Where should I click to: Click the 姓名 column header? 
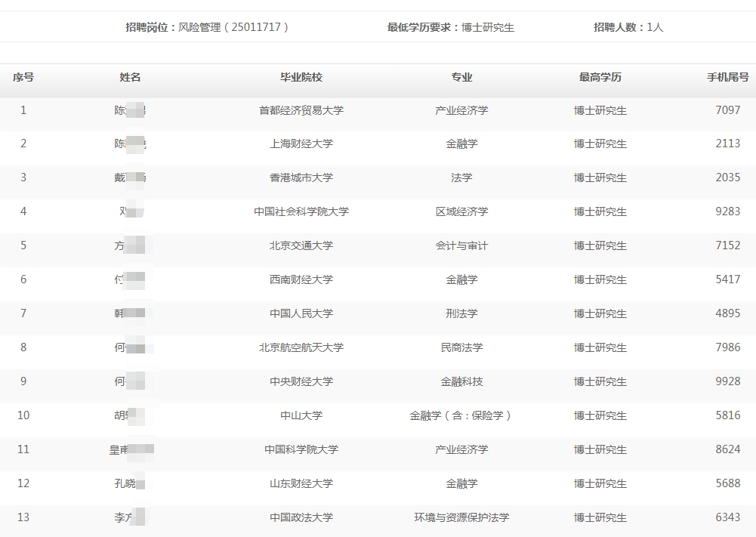130,77
